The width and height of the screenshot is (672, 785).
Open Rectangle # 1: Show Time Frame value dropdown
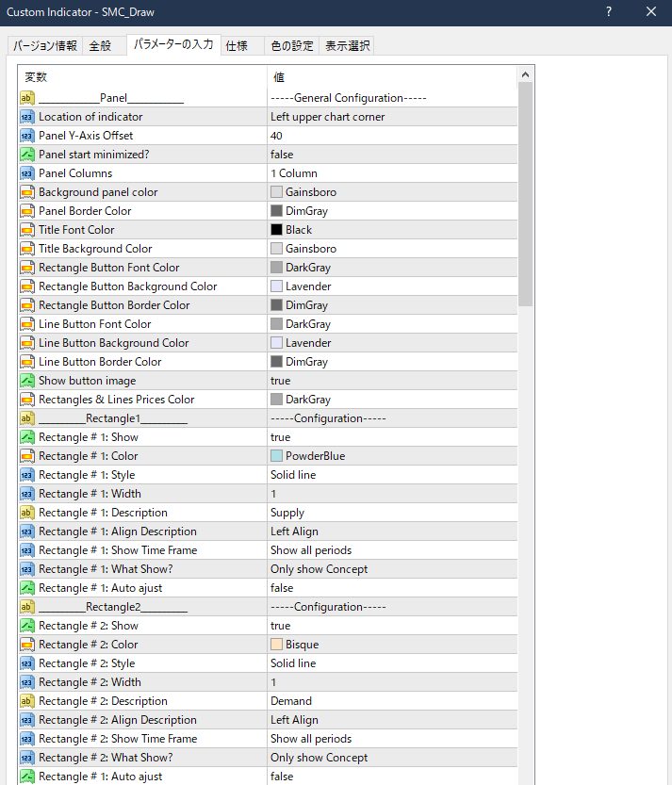click(392, 550)
